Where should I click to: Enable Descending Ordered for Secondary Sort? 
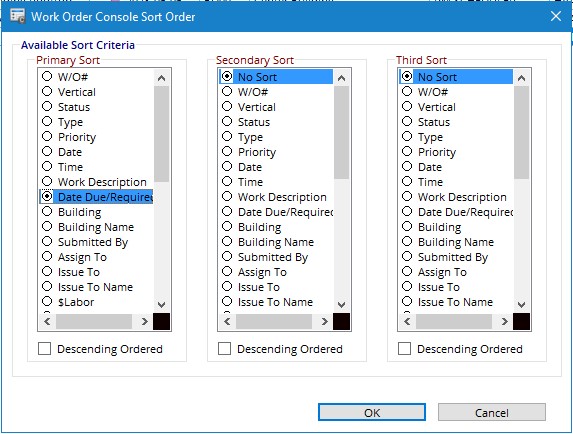(x=224, y=349)
